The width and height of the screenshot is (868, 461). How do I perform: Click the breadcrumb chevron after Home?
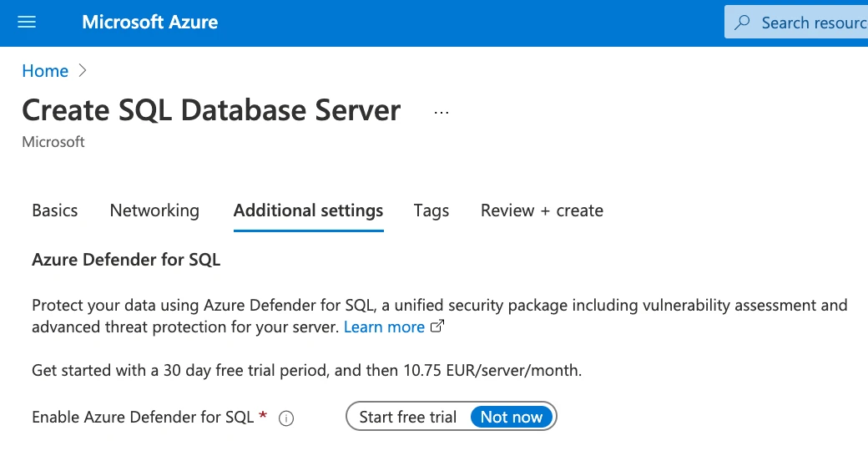click(83, 70)
